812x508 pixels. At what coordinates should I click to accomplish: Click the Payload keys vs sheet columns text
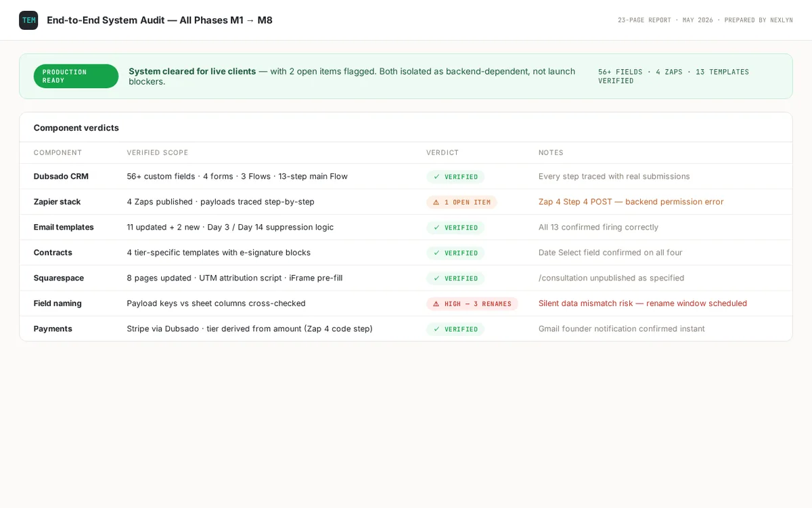click(x=217, y=303)
